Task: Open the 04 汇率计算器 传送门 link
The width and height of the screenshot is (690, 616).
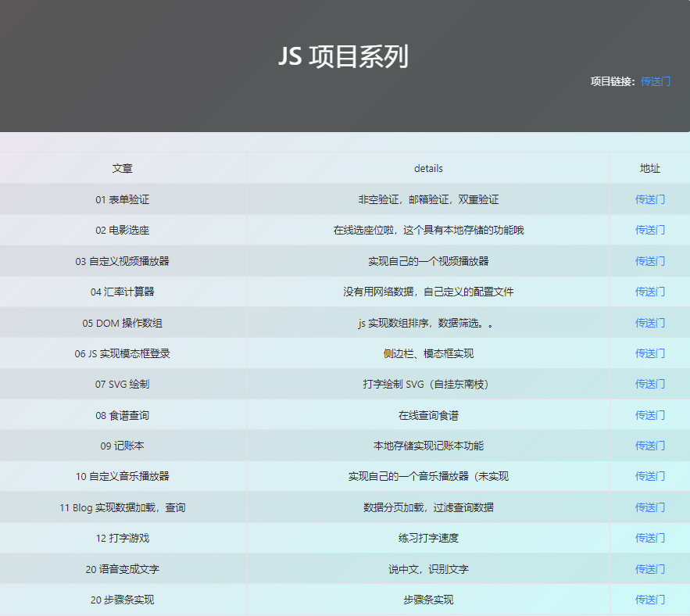Action: pos(649,292)
